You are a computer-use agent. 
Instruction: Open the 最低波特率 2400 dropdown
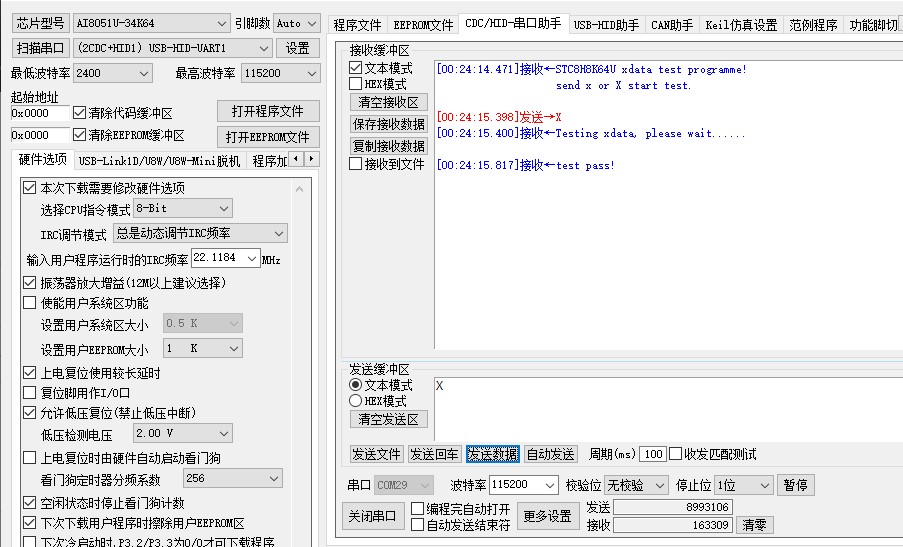pyautogui.click(x=112, y=73)
